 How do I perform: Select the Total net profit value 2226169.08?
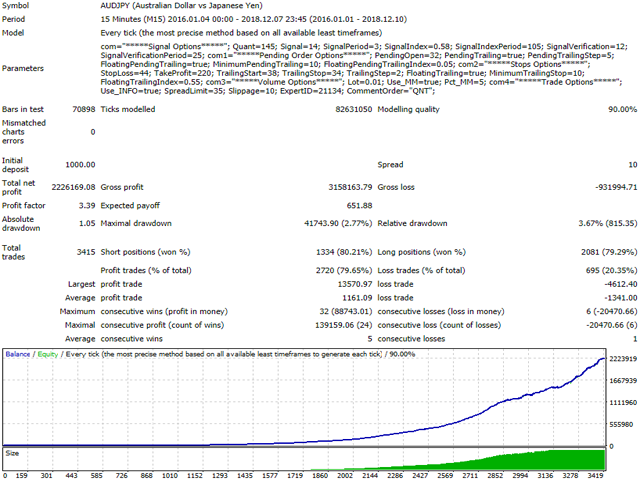click(73, 187)
